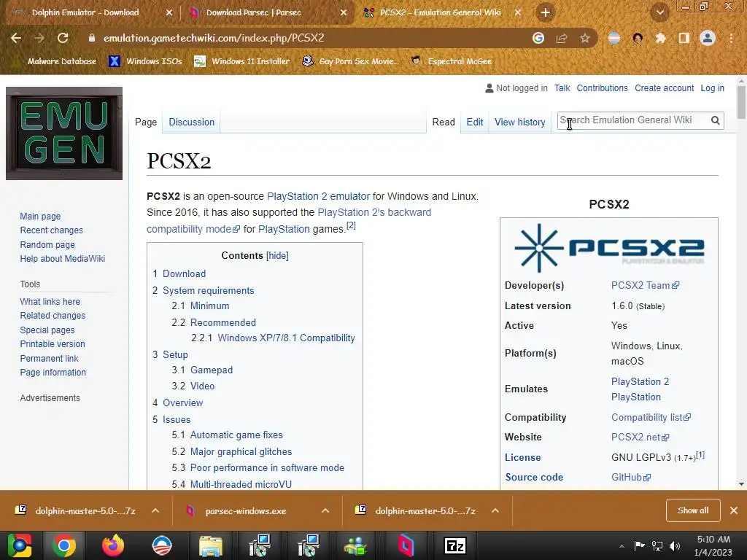Expand options for parsec-windows.exe download

click(x=325, y=510)
